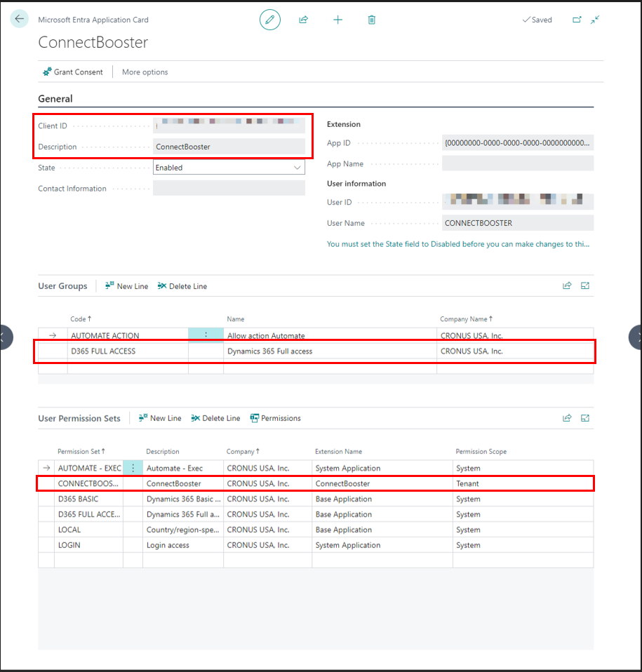The image size is (642, 672).
Task: Click into the Contact Information field
Action: (229, 187)
